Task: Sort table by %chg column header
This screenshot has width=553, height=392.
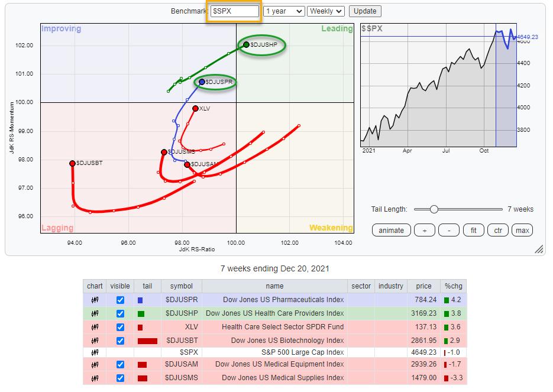Action: 454,286
